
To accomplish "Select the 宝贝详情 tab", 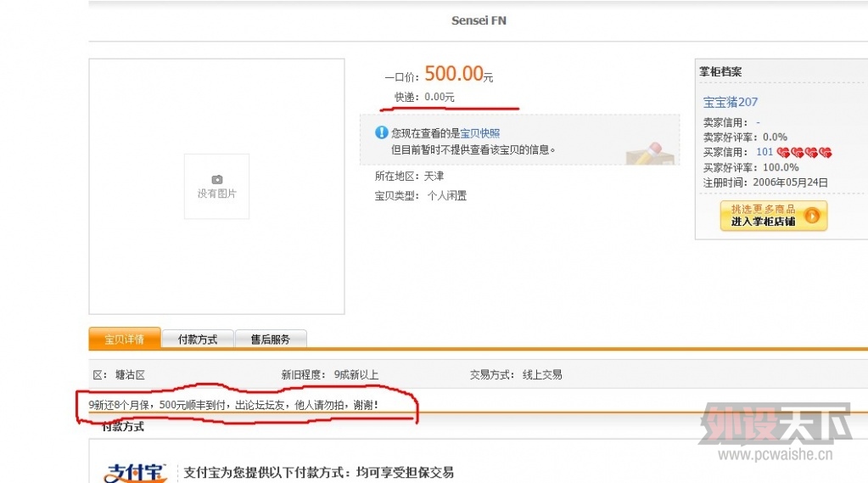I will [125, 339].
